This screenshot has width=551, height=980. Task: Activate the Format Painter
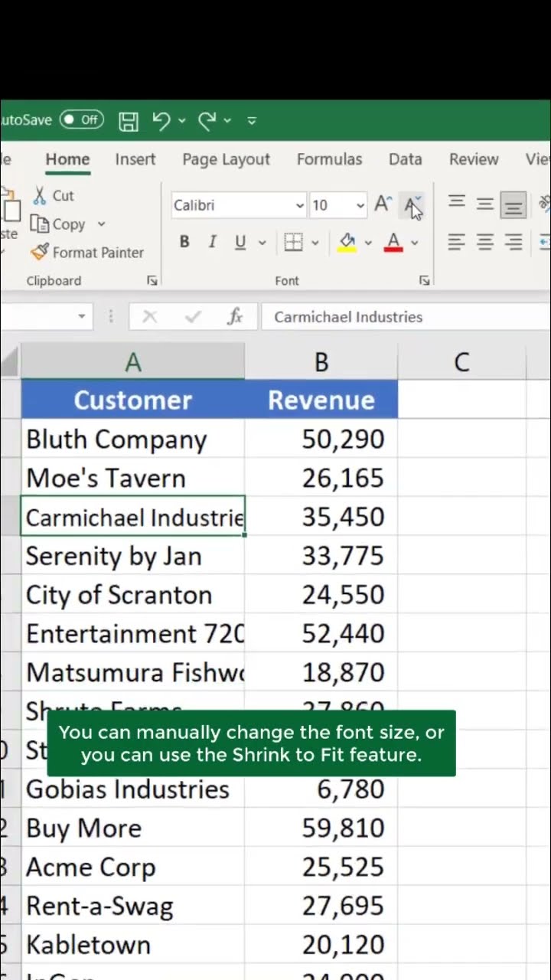click(x=87, y=252)
